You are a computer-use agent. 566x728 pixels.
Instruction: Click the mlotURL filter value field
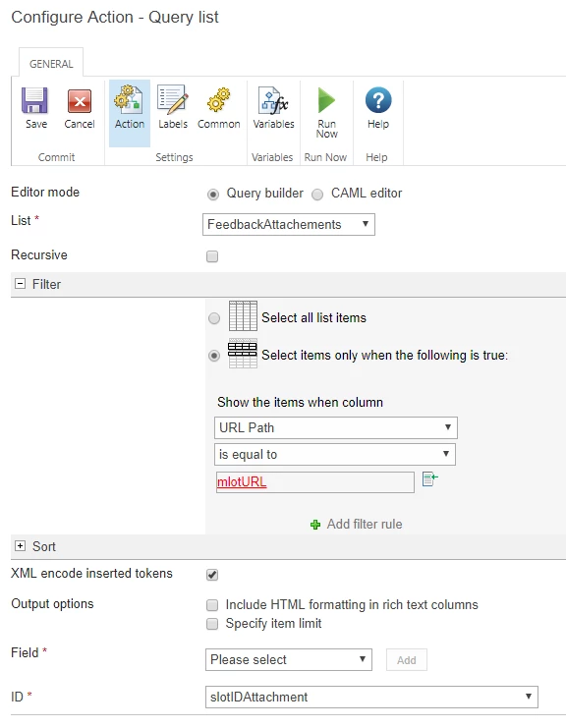coord(314,482)
